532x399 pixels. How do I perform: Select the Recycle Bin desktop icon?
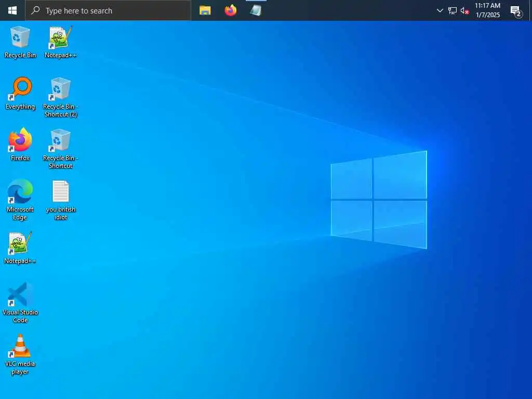(x=20, y=42)
